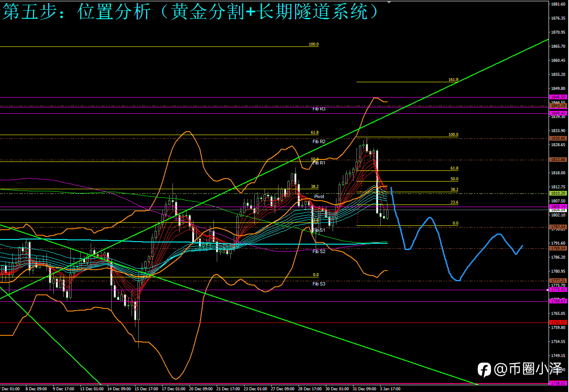Select the Fib R2 pivot label
The image size is (569, 392).
click(319, 141)
